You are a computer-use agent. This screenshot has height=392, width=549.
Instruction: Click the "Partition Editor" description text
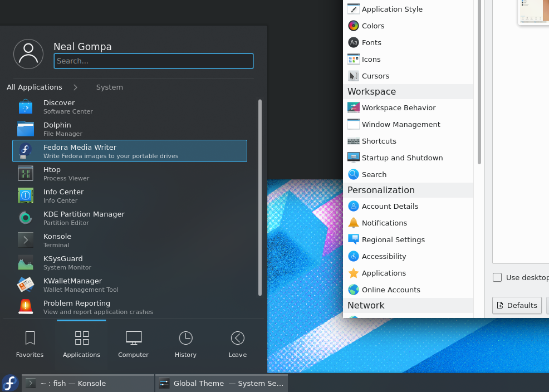tap(66, 223)
